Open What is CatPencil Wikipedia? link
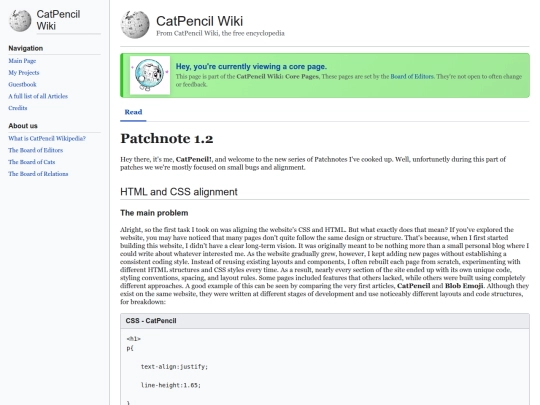The width and height of the screenshot is (540, 405). pyautogui.click(x=47, y=138)
